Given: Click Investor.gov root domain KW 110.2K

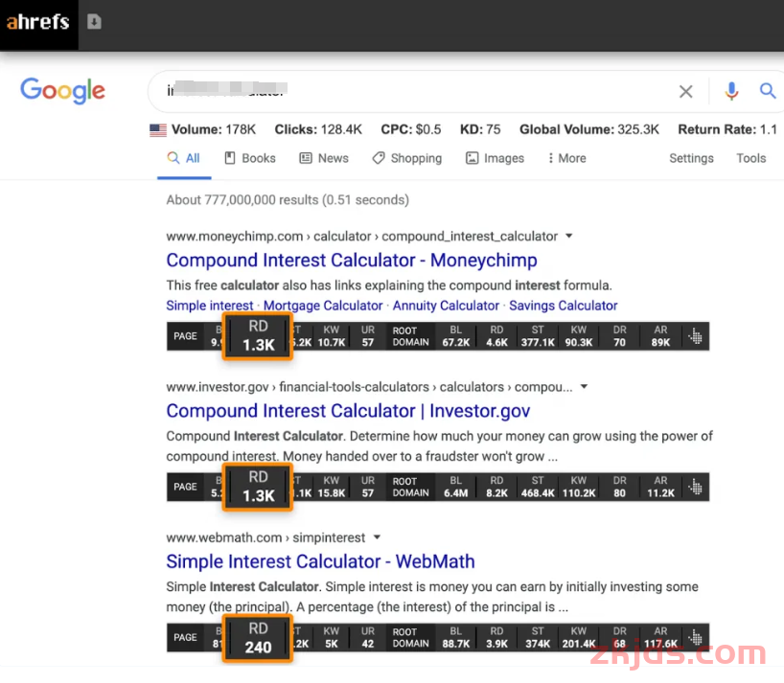Looking at the screenshot, I should point(579,493).
